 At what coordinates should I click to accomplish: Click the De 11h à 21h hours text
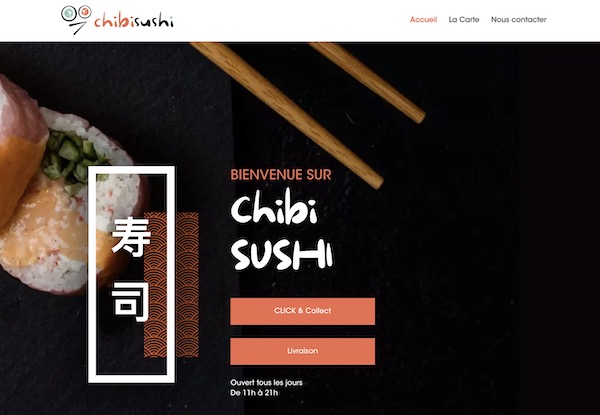coord(254,393)
